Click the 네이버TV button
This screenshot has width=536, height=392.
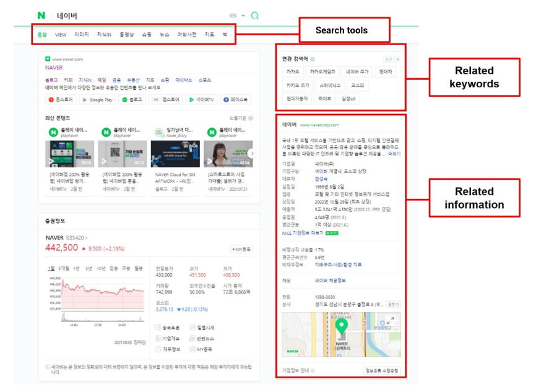click(201, 100)
